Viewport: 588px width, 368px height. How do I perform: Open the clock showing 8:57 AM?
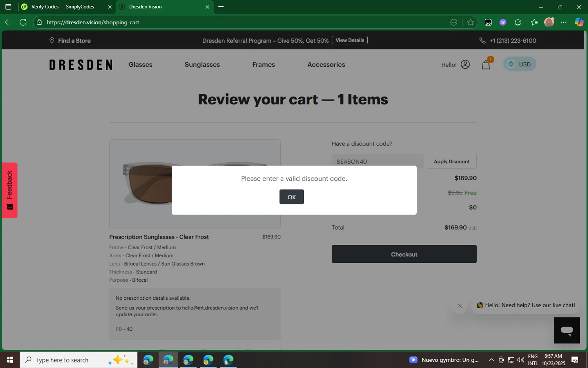554,360
